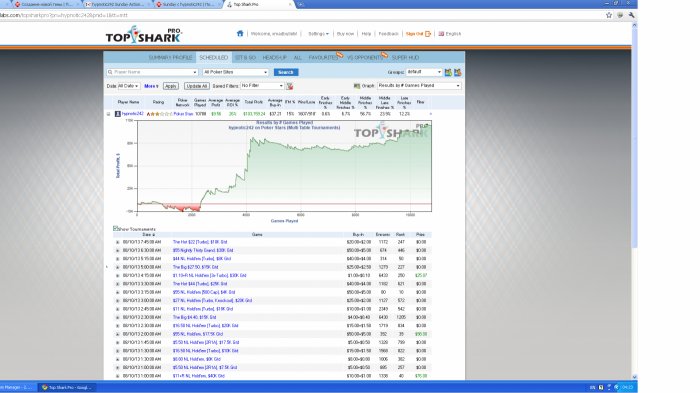This screenshot has width=700, height=393.
Task: Click the search magnifier in Player Name box
Action: coord(110,72)
